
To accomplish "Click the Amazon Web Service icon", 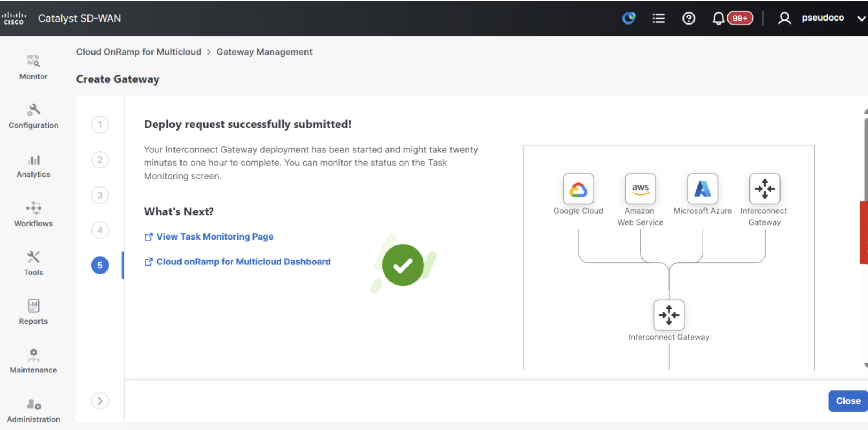I will tap(640, 189).
